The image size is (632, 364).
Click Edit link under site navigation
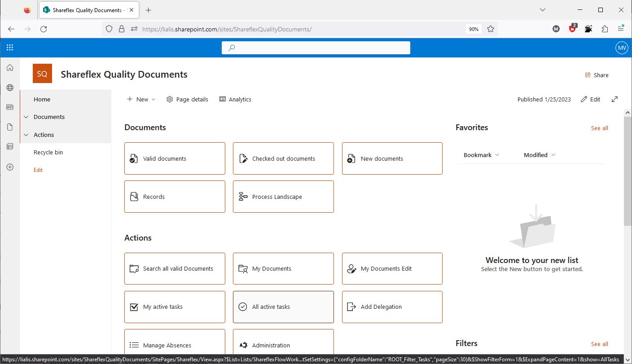pyautogui.click(x=38, y=170)
